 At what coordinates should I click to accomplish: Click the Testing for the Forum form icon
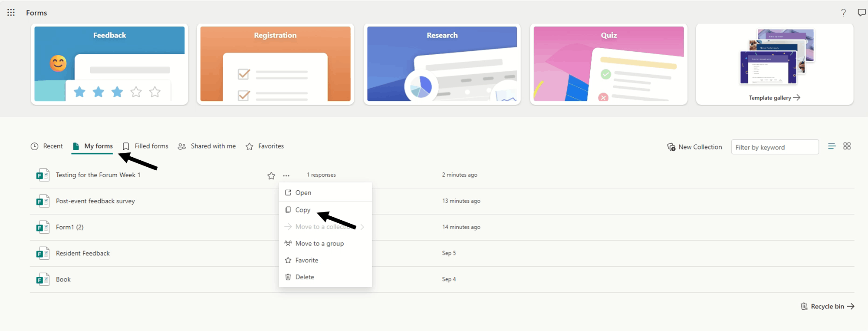point(43,175)
